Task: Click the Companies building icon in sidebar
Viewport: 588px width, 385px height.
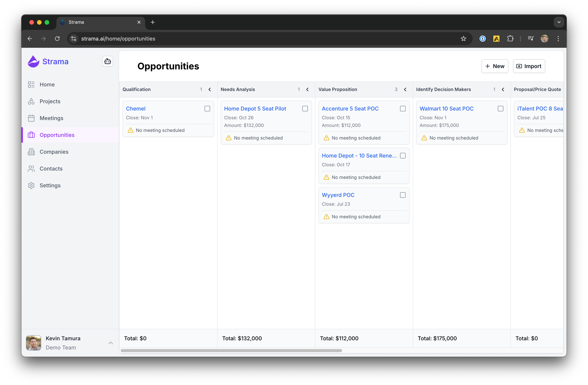Action: pyautogui.click(x=31, y=152)
